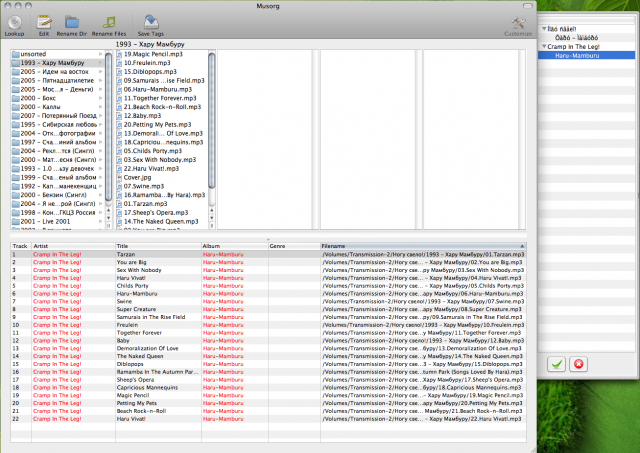Viewport: 640px width, 453px height.
Task: Accept the match with green checkmark button
Action: click(x=556, y=364)
